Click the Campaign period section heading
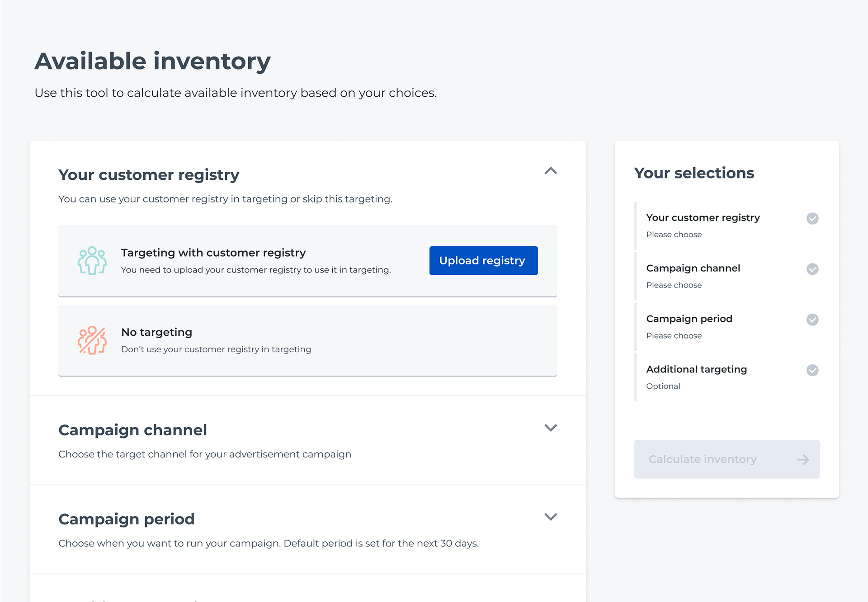 click(x=127, y=519)
